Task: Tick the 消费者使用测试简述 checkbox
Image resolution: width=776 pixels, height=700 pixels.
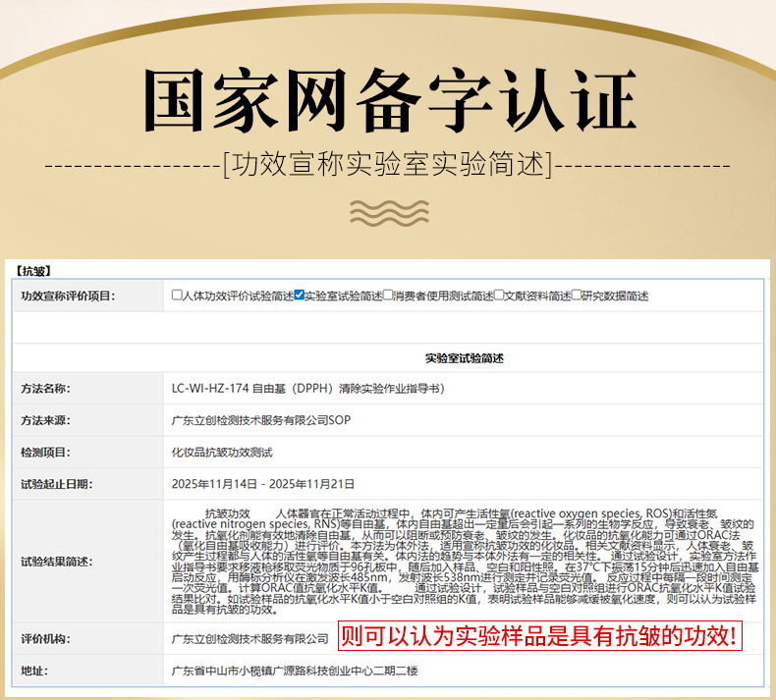Action: 387,295
